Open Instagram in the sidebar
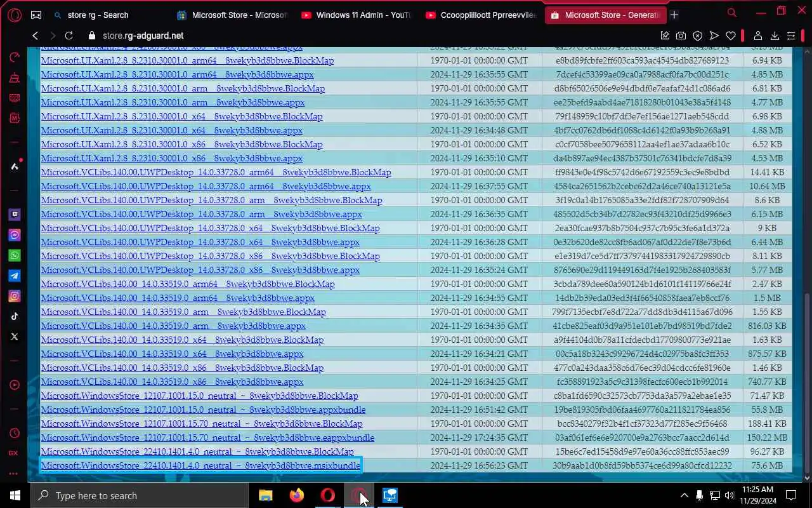 (14, 296)
